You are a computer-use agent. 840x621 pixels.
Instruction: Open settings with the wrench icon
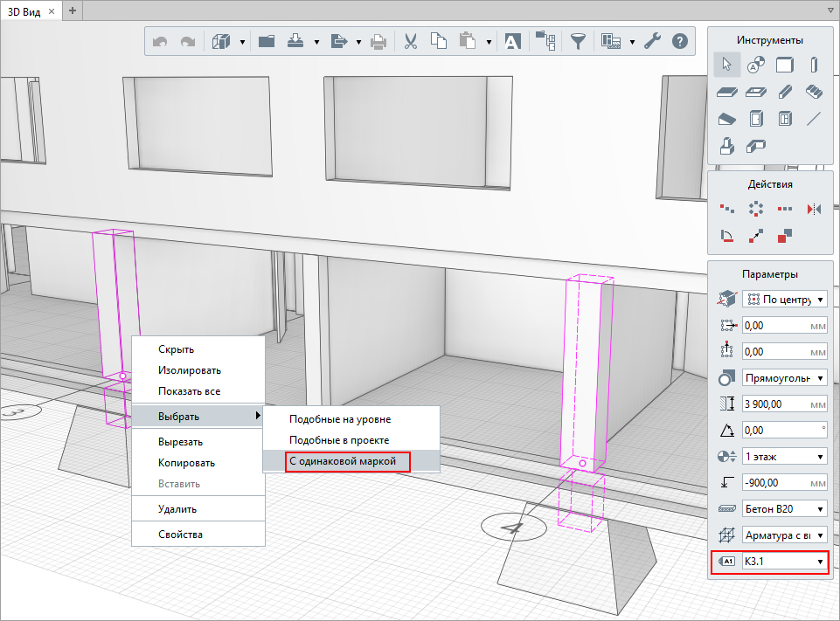652,40
